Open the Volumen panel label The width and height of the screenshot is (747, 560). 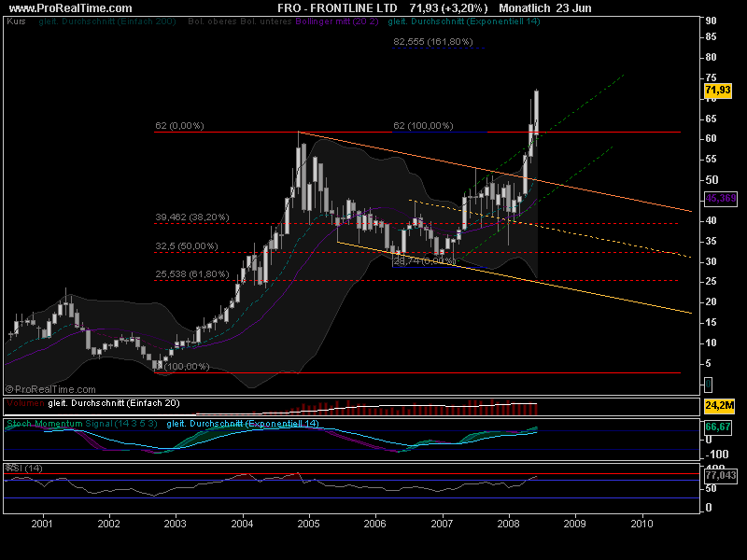25,403
